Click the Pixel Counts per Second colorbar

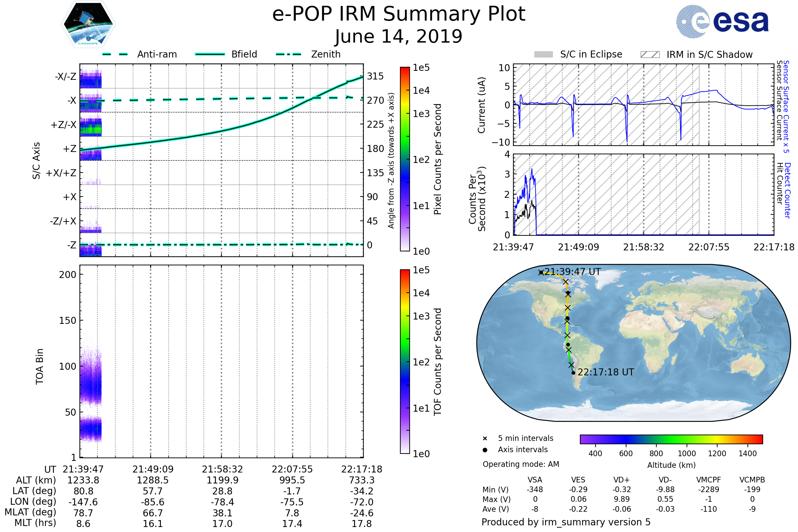click(405, 159)
